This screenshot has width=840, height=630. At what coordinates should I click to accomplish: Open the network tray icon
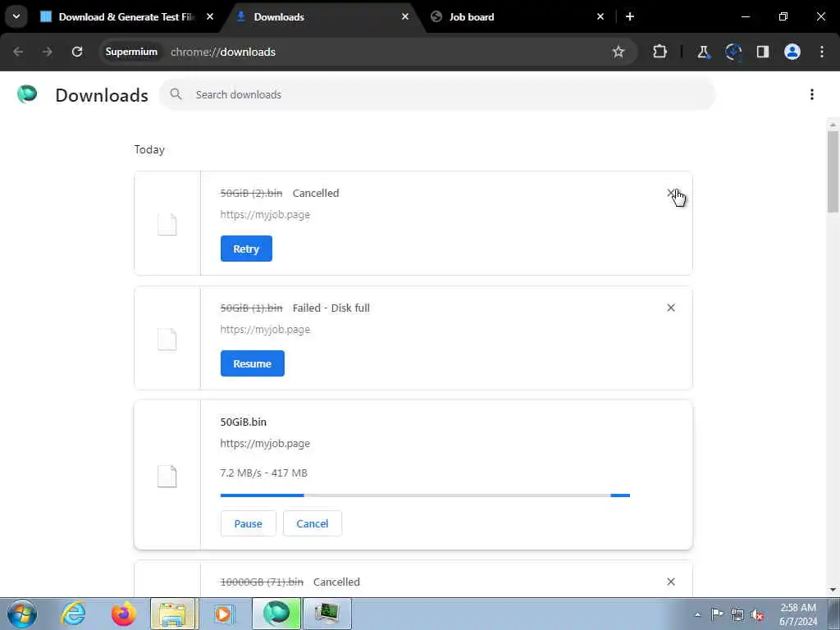point(737,614)
